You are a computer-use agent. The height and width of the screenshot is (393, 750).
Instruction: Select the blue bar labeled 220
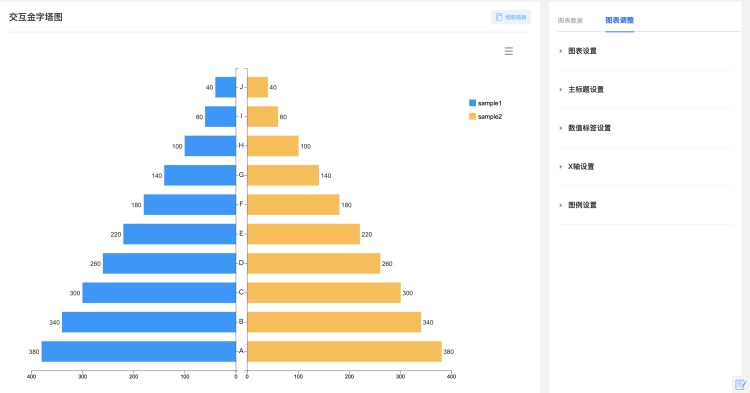[x=179, y=234]
